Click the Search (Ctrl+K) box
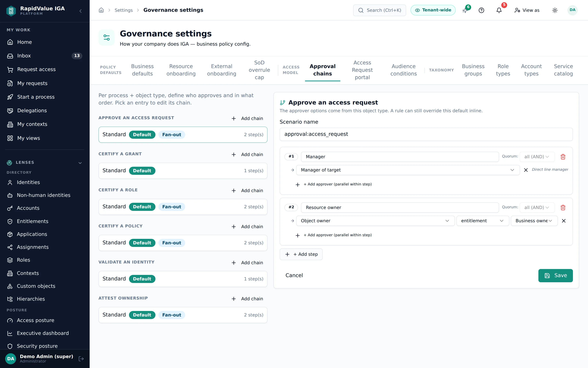The height and width of the screenshot is (368, 588). 379,10
